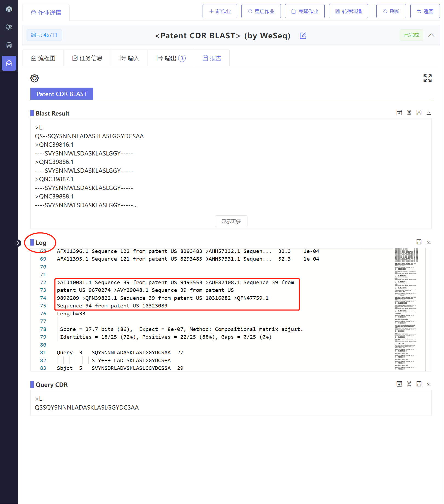Image resolution: width=444 pixels, height=504 pixels.
Task: Open settings via the gear icon
Action: (34, 78)
